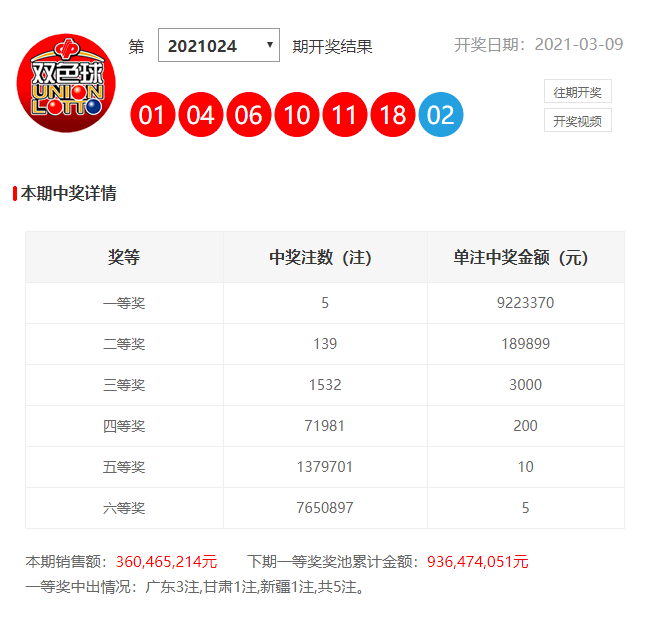Screen dimensions: 650x624
Task: Select red ball number 11
Action: tap(344, 115)
